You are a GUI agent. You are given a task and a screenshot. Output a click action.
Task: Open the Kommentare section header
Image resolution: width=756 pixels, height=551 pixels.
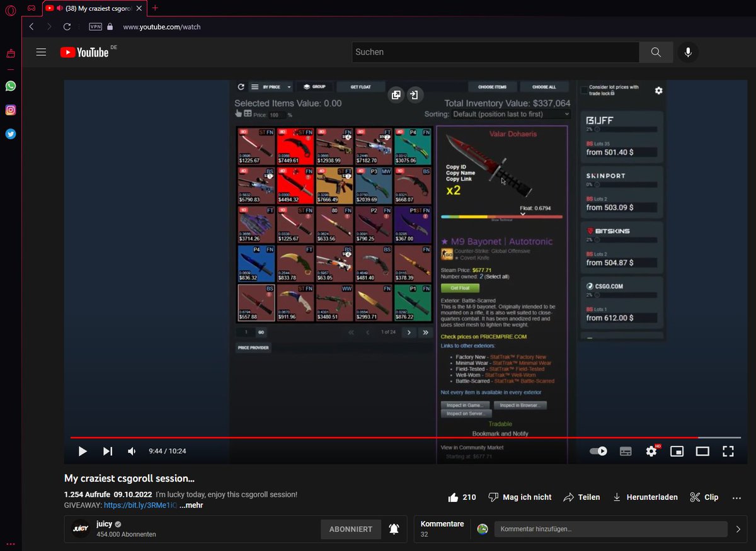442,524
